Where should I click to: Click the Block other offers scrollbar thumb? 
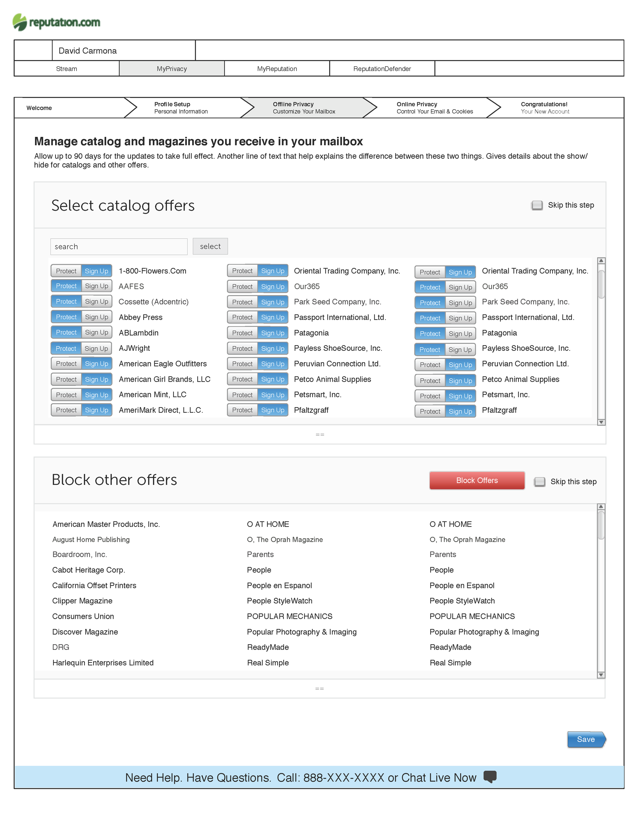(601, 525)
